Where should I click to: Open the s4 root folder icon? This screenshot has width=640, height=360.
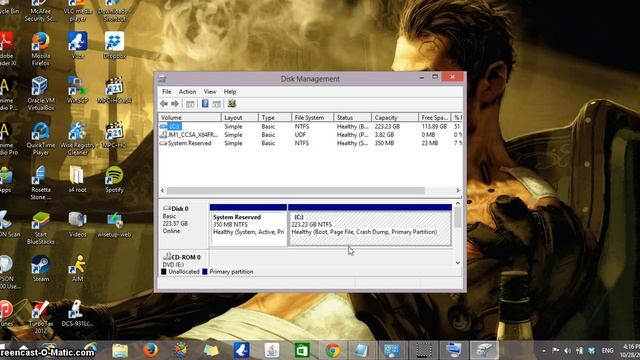[77, 180]
